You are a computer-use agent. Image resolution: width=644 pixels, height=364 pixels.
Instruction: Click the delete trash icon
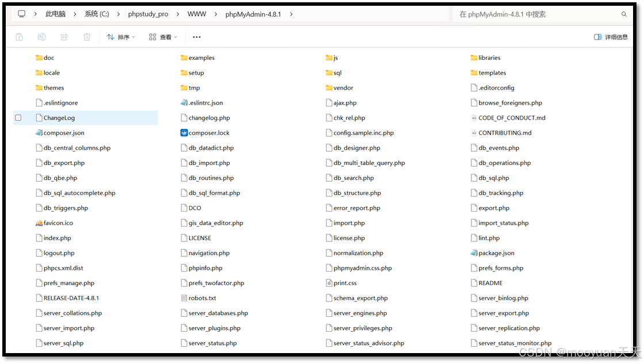[x=87, y=37]
